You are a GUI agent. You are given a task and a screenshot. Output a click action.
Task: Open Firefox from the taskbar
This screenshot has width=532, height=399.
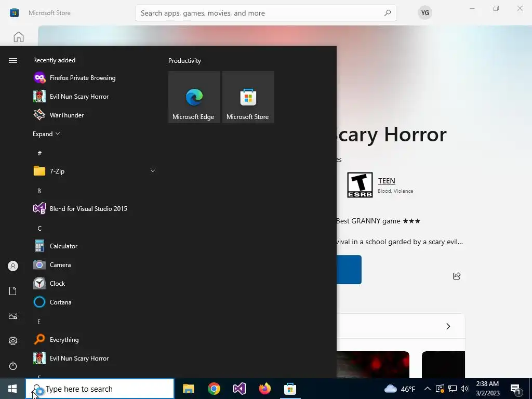[264, 389]
